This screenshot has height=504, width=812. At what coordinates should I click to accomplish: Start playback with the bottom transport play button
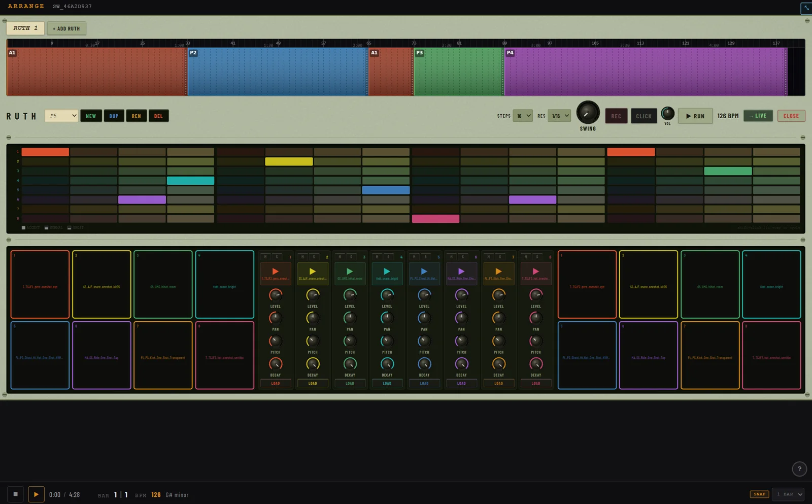(36, 494)
